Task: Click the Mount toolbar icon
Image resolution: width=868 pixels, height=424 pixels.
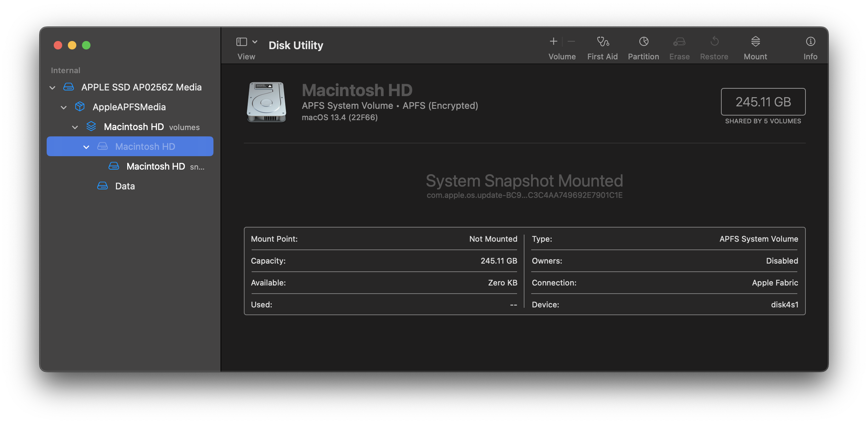Action: (755, 42)
